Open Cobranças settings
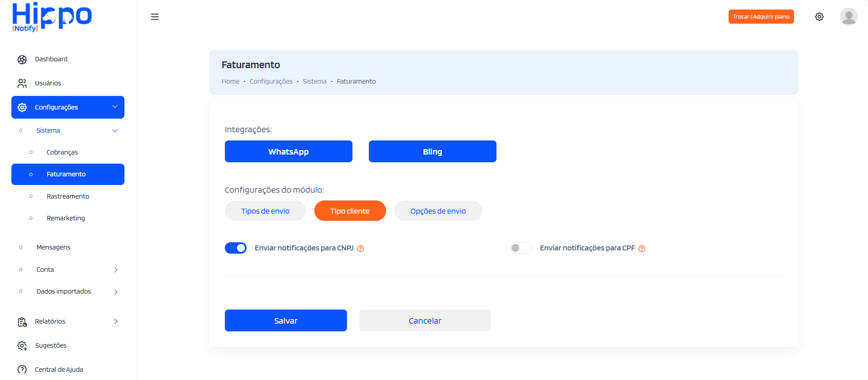 62,152
